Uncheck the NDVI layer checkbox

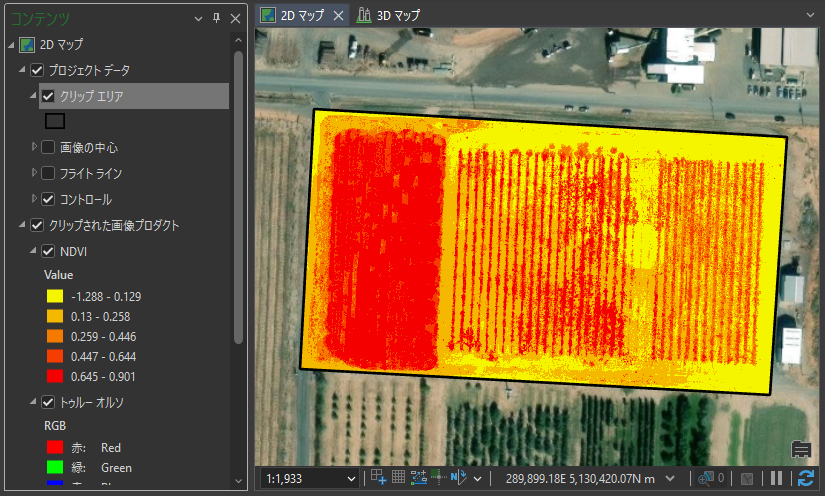coord(48,251)
